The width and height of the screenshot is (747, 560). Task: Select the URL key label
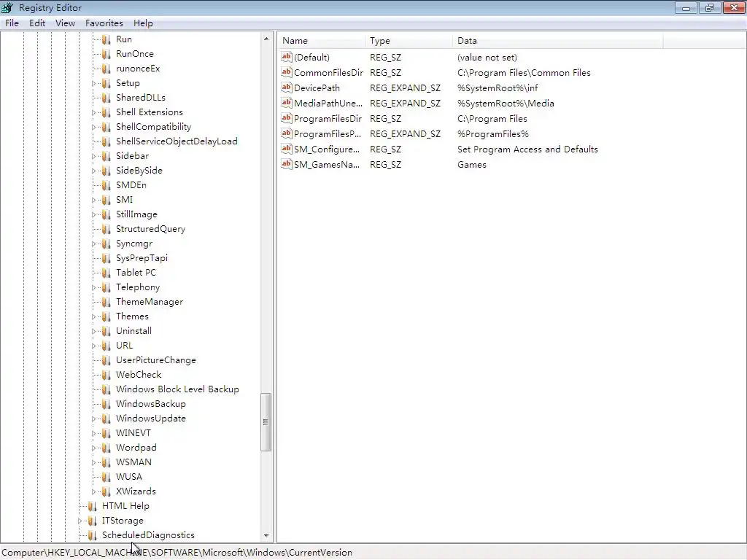[x=124, y=345]
